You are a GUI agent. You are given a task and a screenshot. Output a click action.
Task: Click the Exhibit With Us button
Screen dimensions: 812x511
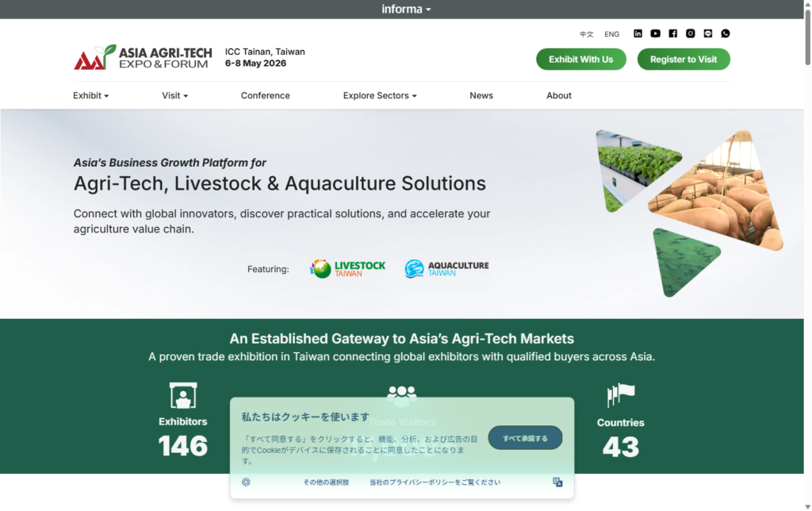point(581,60)
